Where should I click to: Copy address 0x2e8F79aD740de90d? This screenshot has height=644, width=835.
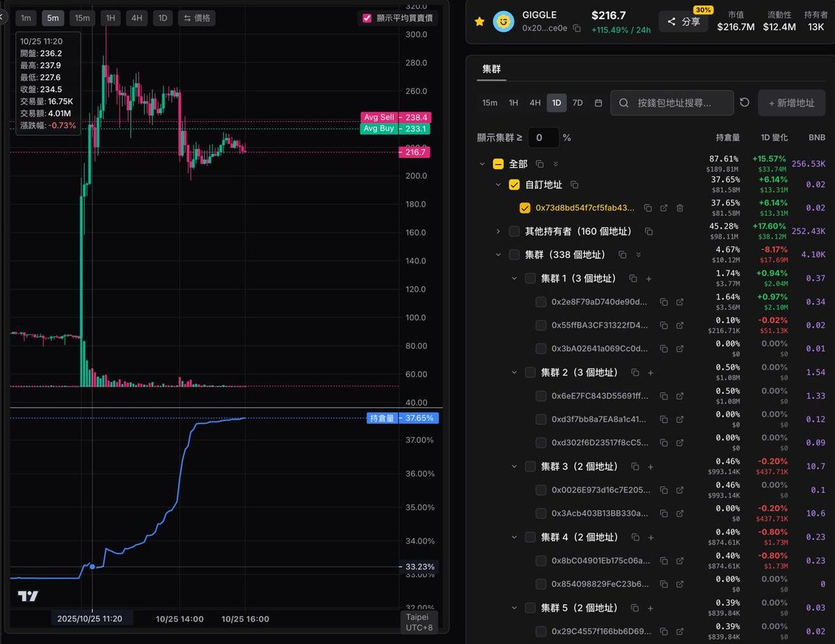(x=664, y=302)
